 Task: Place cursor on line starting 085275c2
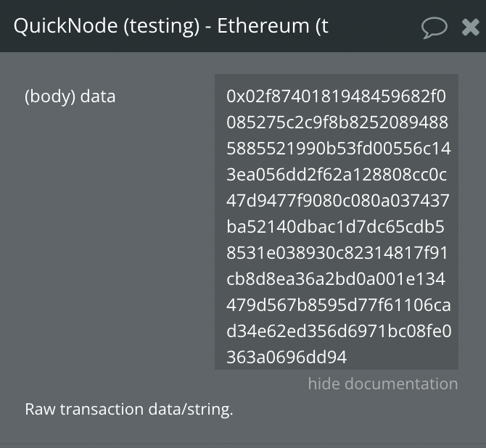tap(337, 122)
